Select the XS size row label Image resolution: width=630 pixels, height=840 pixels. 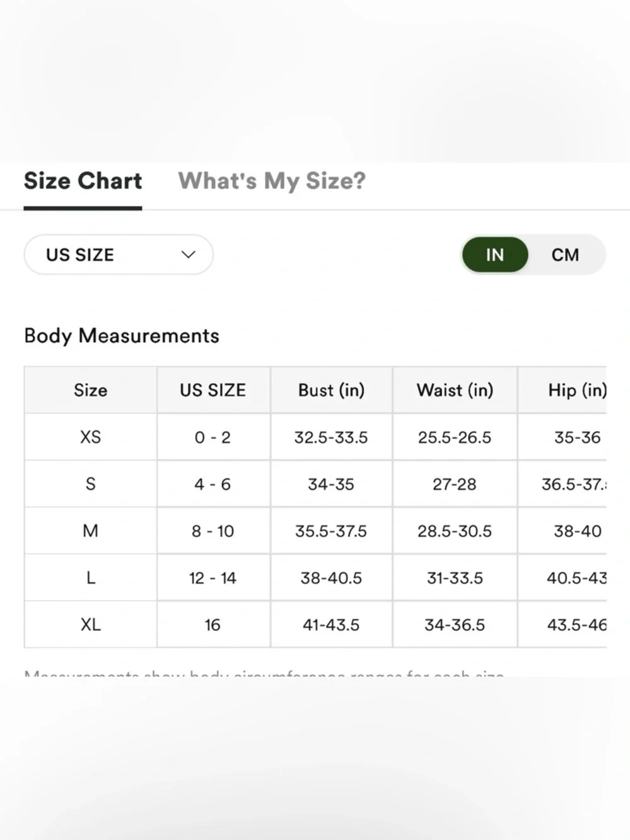pyautogui.click(x=90, y=437)
